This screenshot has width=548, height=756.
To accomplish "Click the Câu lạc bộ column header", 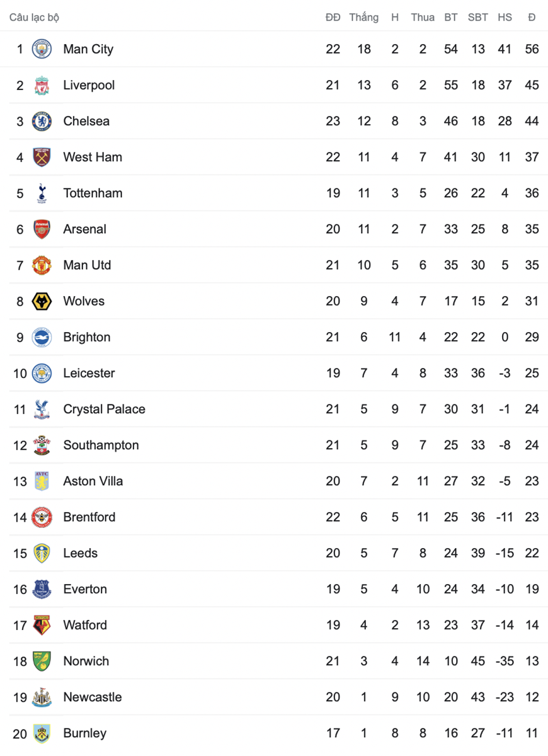I will pos(34,17).
